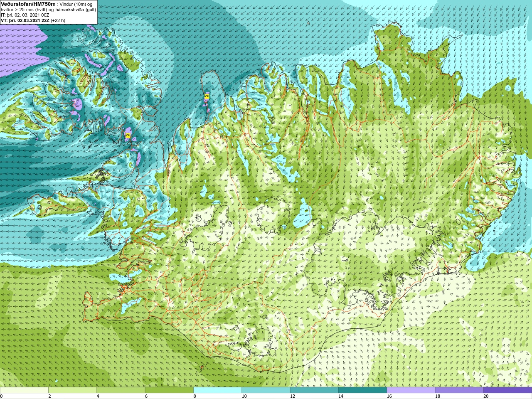
Task: Click the above 20 m/s dark purple legend swatch
Action: point(507,390)
